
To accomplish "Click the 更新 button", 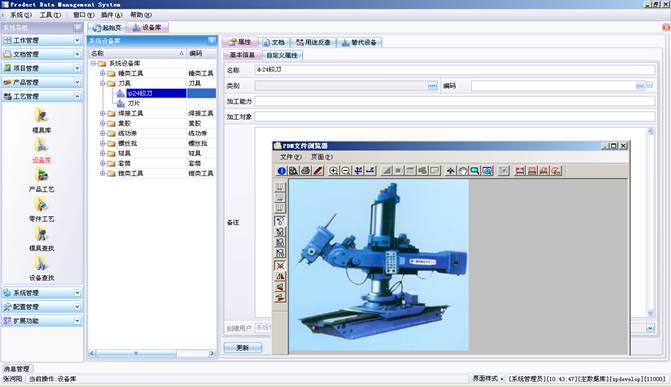I will pyautogui.click(x=243, y=348).
